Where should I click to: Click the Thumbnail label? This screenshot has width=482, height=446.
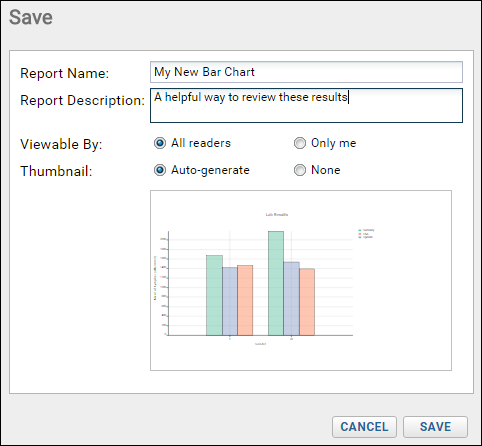coord(56,171)
